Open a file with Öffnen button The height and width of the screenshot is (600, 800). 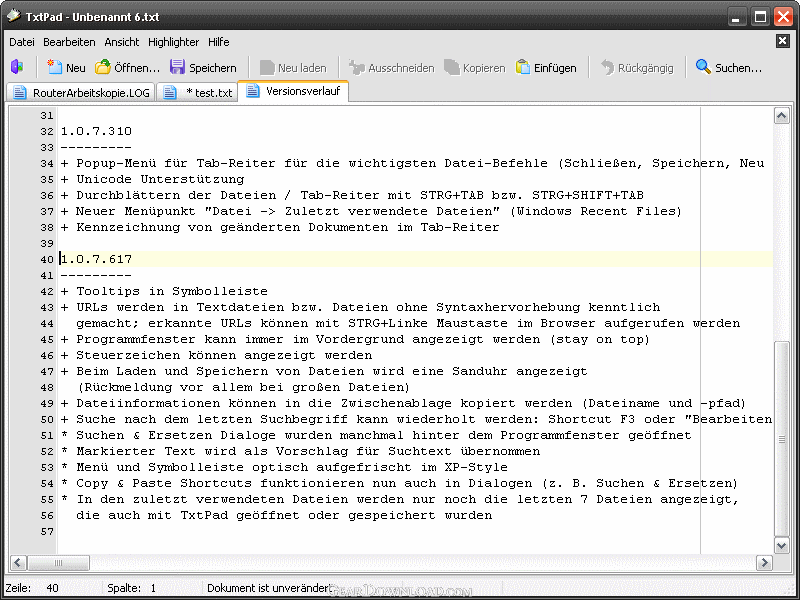[128, 67]
